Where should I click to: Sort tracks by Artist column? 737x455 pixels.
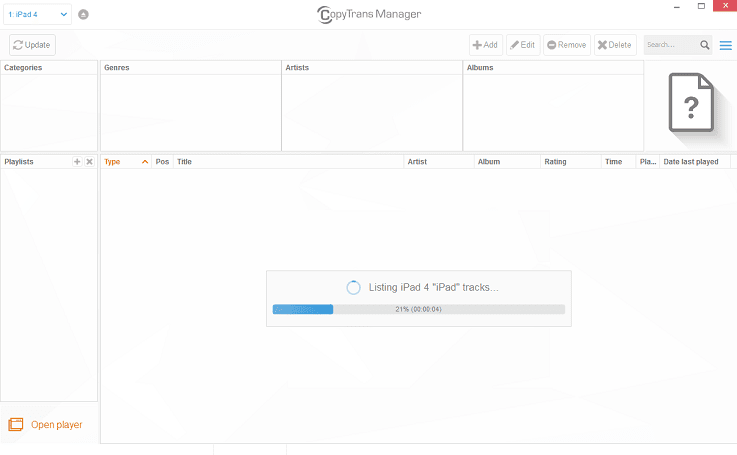click(439, 162)
